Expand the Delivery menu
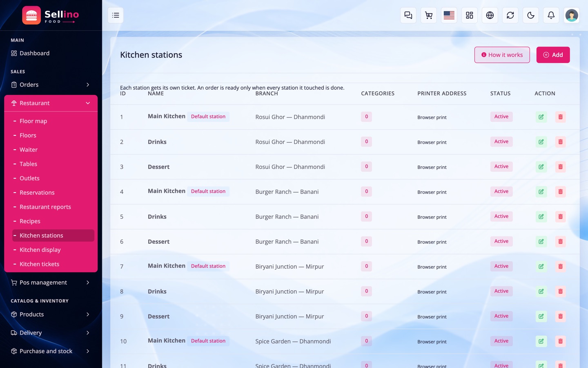The height and width of the screenshot is (368, 588). pyautogui.click(x=51, y=333)
